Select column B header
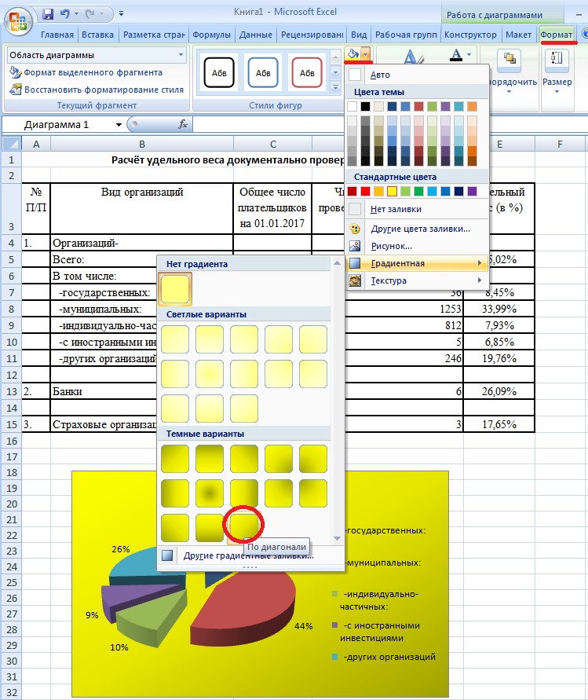The image size is (588, 700). click(x=142, y=144)
